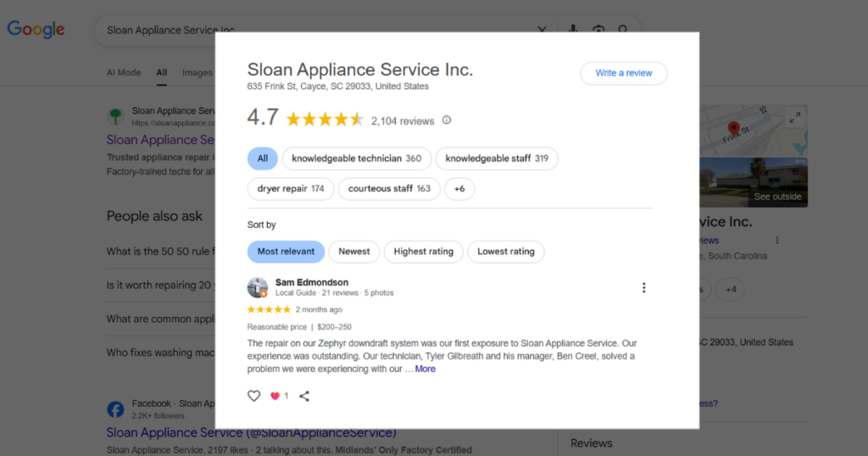This screenshot has width=868, height=456.
Task: Expand 'What are common appl' question
Action: (x=160, y=319)
